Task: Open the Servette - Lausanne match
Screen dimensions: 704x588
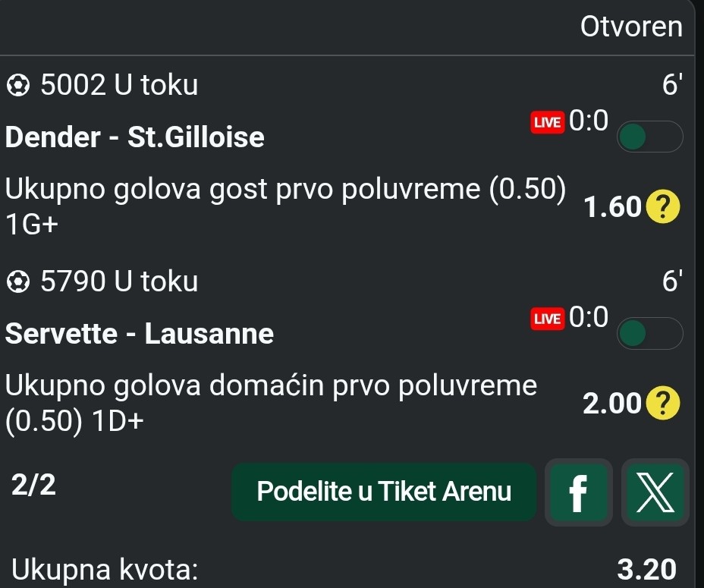Action: tap(140, 334)
